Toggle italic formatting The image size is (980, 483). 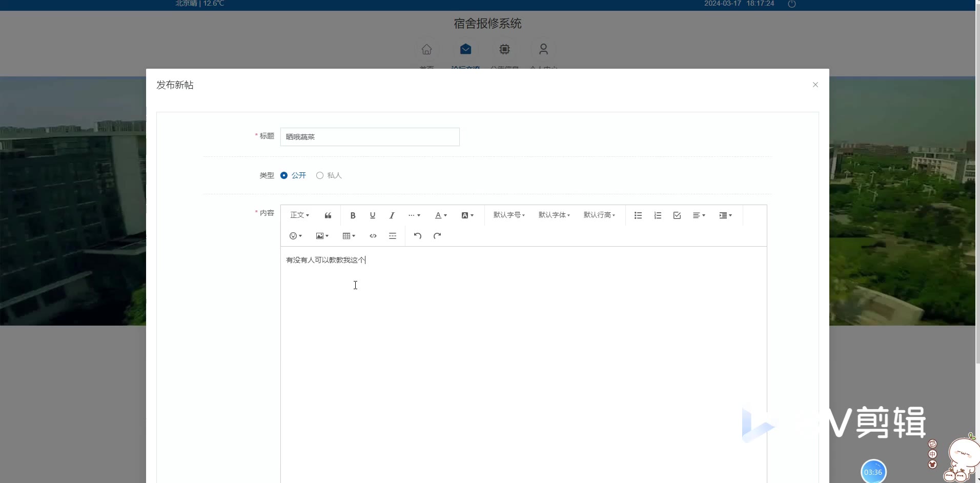(392, 215)
